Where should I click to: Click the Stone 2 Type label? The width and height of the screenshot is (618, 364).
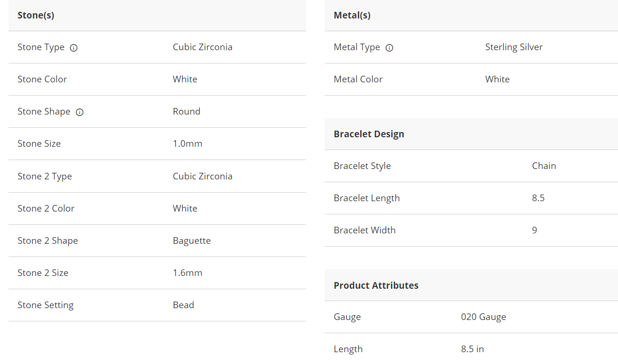[45, 176]
